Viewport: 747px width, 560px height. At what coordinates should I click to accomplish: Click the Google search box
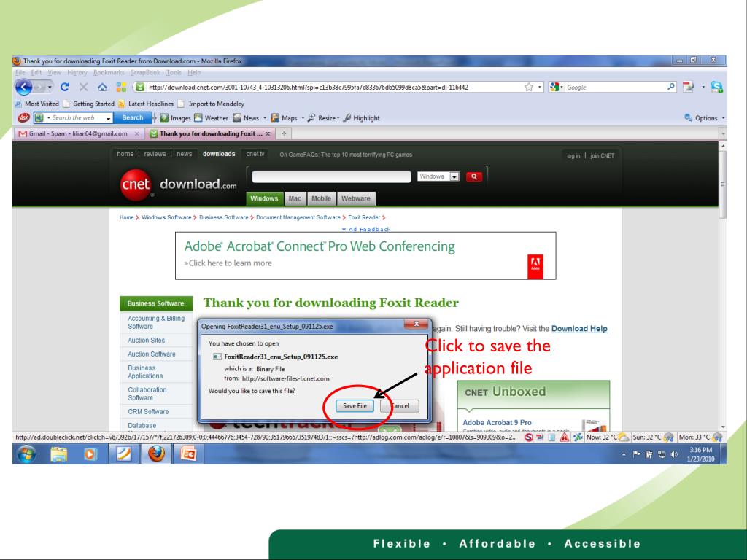tap(616, 87)
